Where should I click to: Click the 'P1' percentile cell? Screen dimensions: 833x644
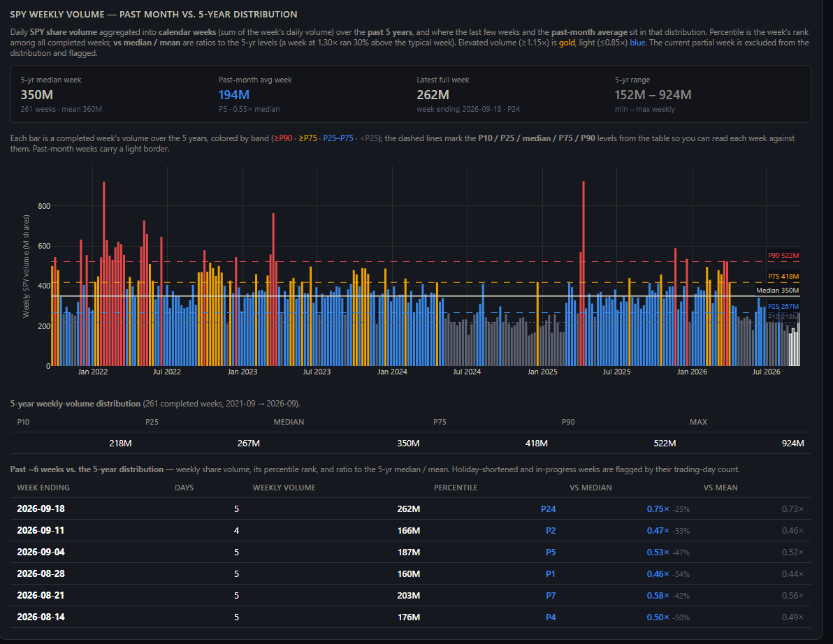pyautogui.click(x=551, y=574)
